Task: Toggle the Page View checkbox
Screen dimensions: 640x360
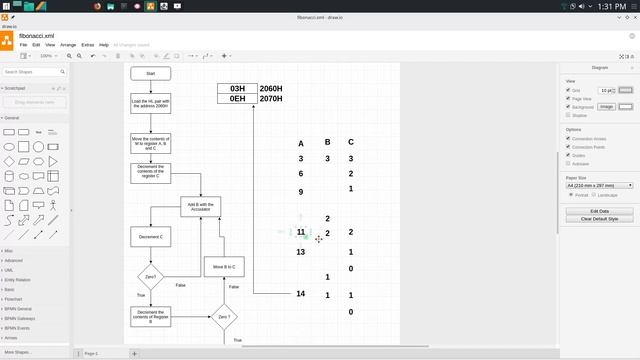Action: [568, 98]
